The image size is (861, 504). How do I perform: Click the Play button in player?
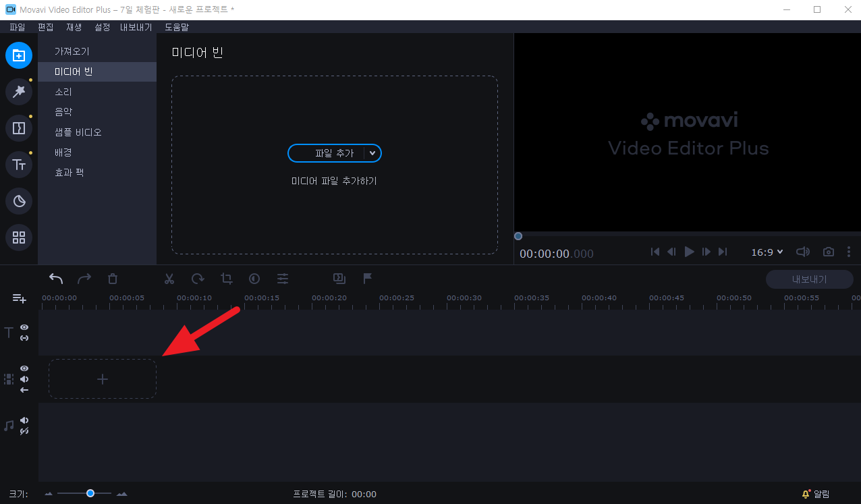(x=689, y=252)
